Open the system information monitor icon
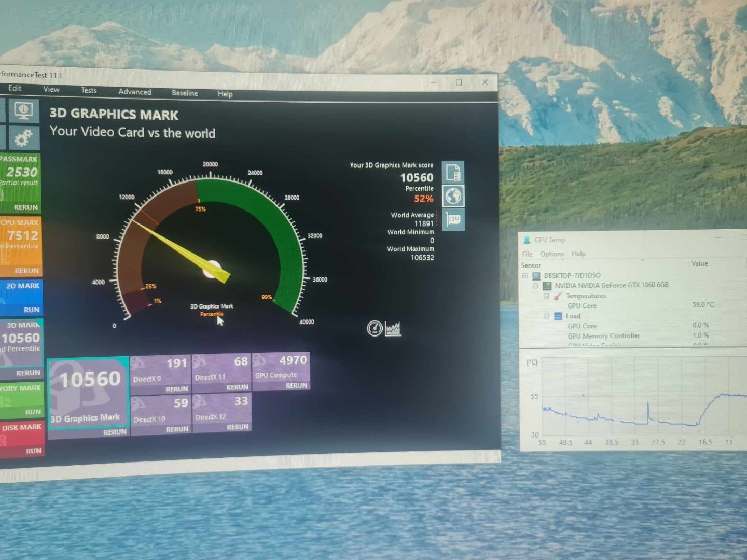This screenshot has width=747, height=560. click(24, 110)
